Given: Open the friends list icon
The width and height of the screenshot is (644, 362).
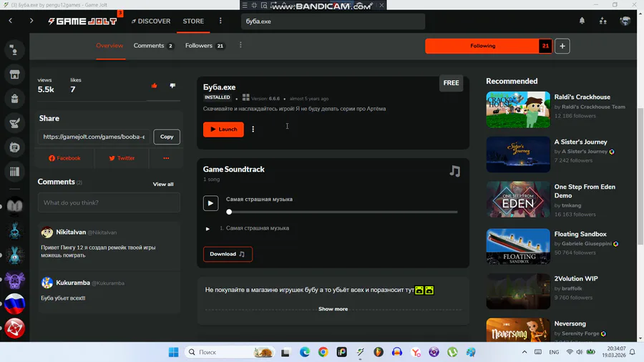Looking at the screenshot, I should click(x=603, y=21).
